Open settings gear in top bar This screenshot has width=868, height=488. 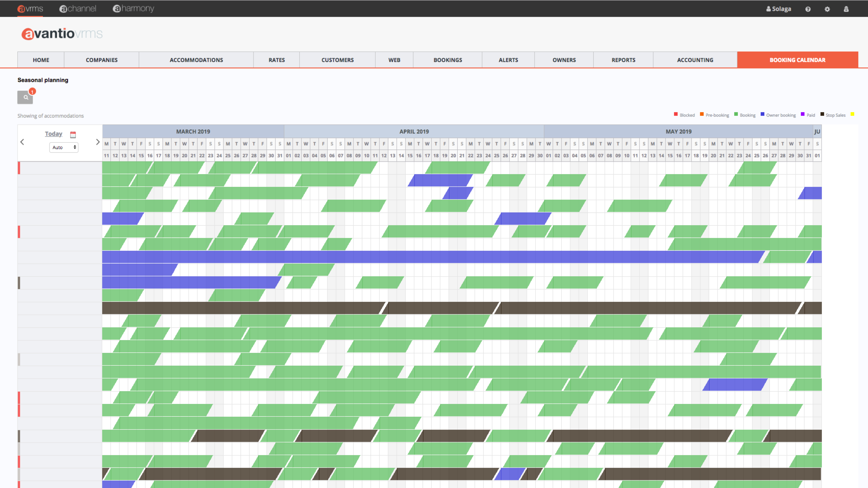[x=827, y=9]
